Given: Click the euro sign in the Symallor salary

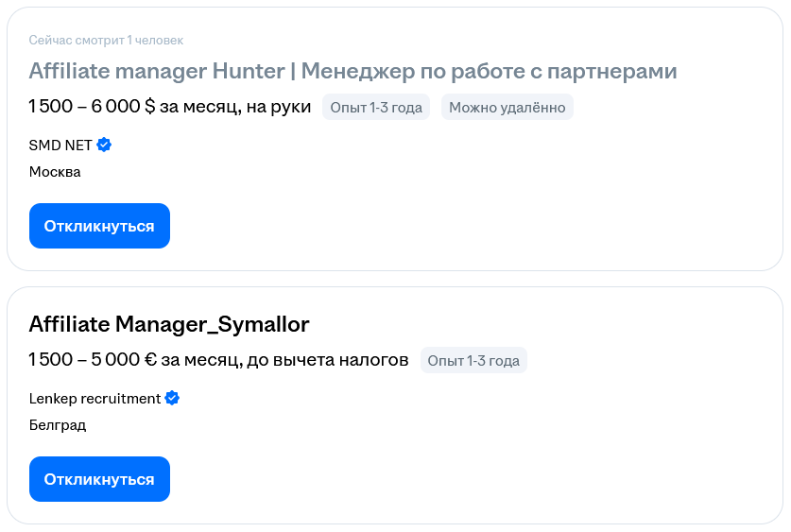Looking at the screenshot, I should 150,359.
